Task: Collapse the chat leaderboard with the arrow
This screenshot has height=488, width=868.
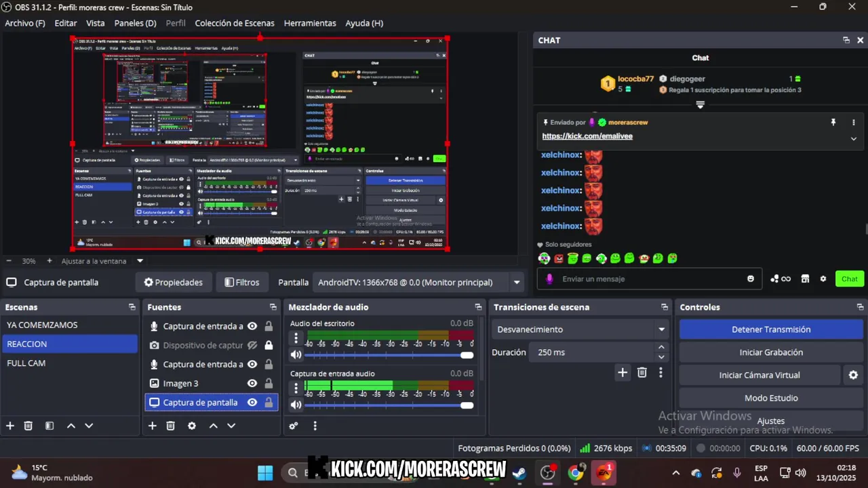Action: [701, 104]
